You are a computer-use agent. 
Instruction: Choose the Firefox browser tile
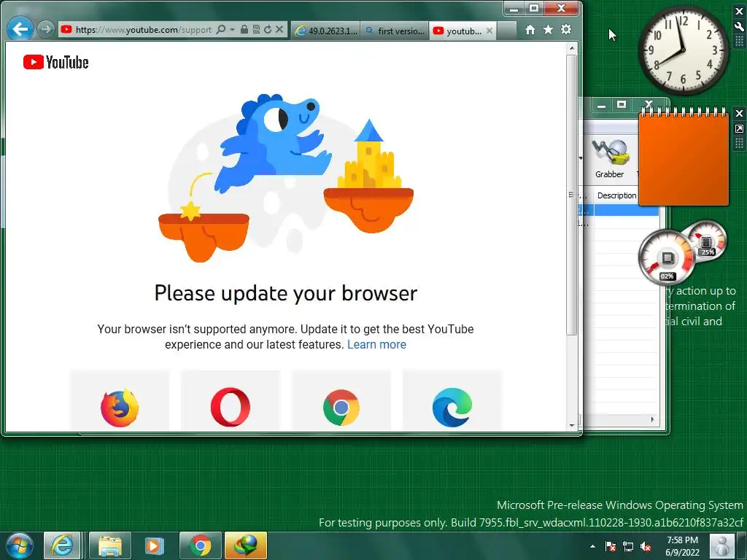(120, 401)
